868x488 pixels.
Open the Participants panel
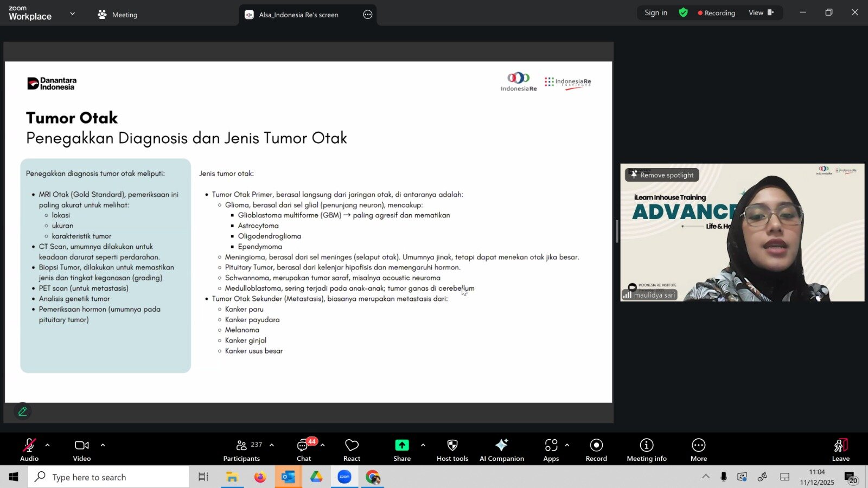click(242, 450)
